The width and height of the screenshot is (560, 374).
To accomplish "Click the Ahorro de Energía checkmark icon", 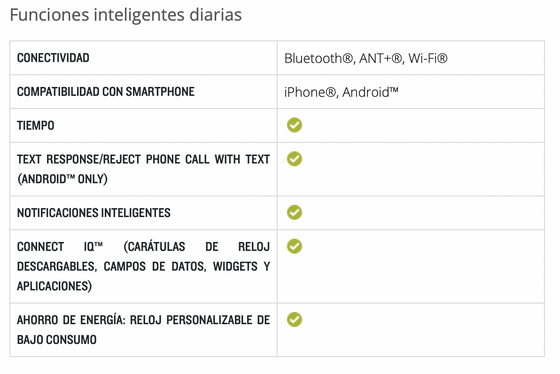I will coord(294,319).
